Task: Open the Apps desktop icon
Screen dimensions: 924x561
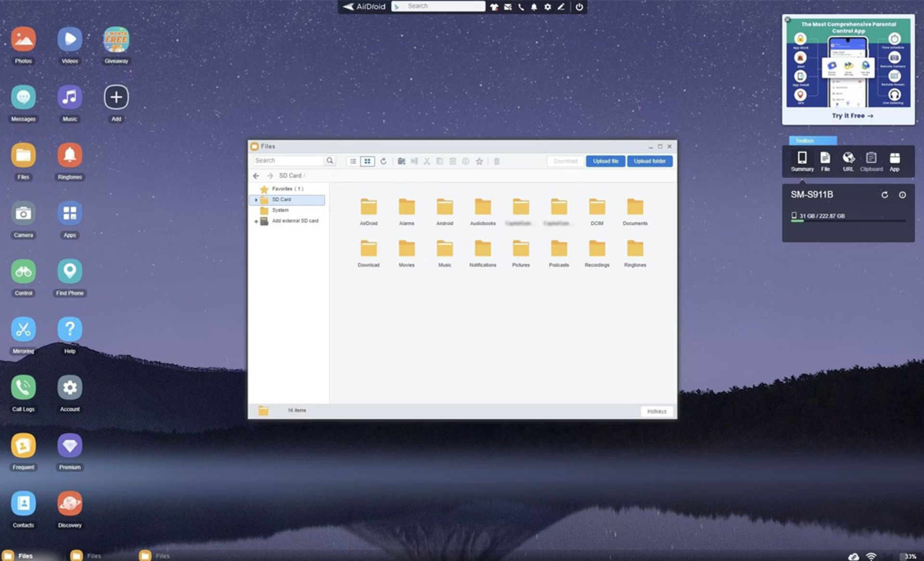Action: 70,213
